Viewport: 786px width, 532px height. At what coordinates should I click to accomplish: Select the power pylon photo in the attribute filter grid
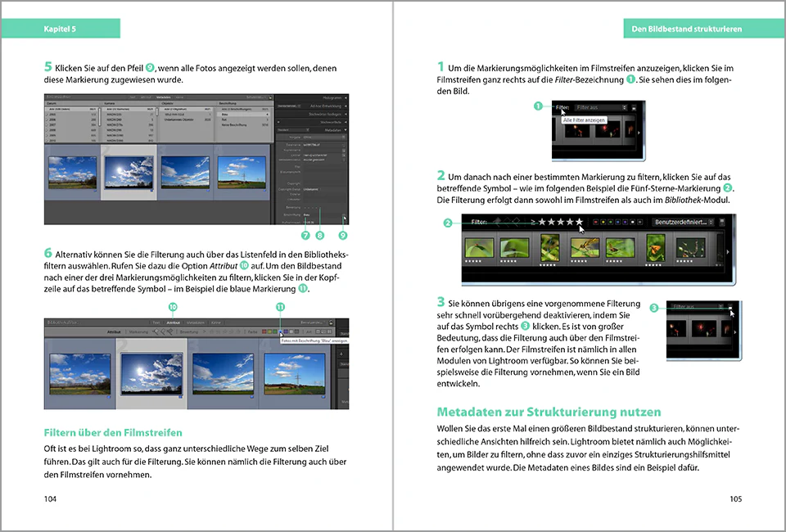(x=295, y=374)
